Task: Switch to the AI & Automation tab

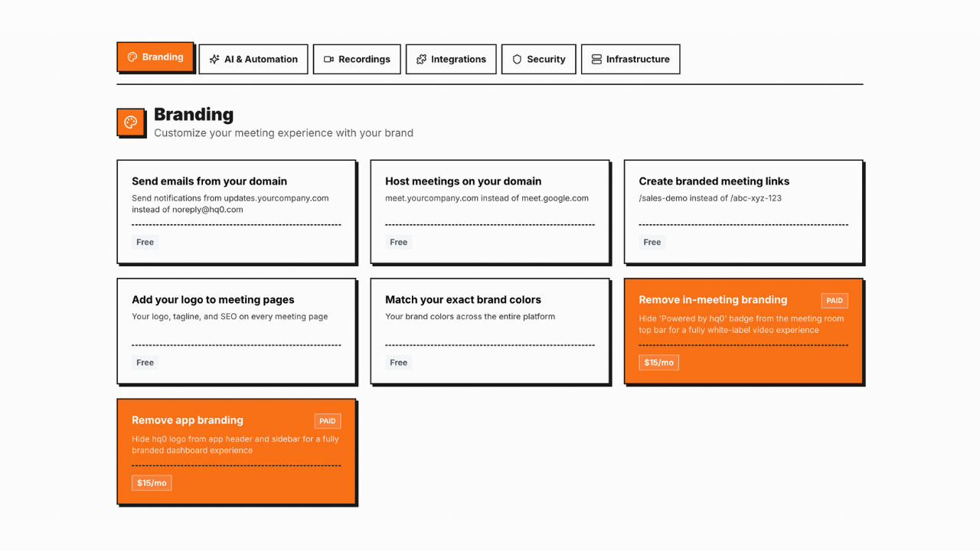Action: point(253,59)
